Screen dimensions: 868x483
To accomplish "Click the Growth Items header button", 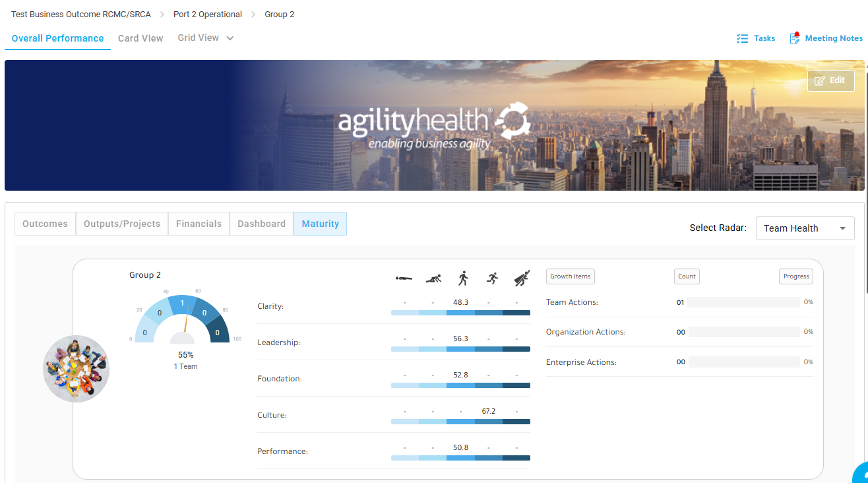I will [571, 276].
